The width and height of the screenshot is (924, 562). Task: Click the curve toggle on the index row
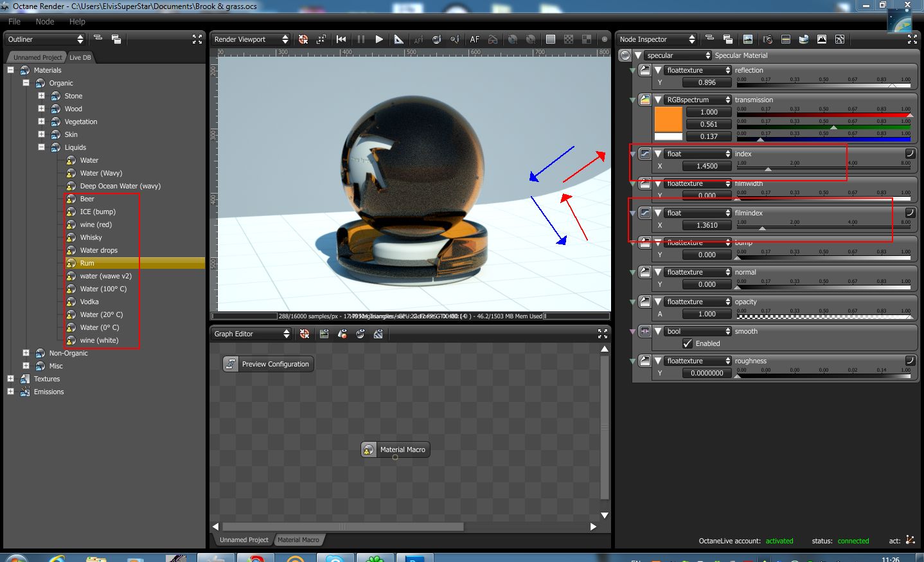(910, 154)
